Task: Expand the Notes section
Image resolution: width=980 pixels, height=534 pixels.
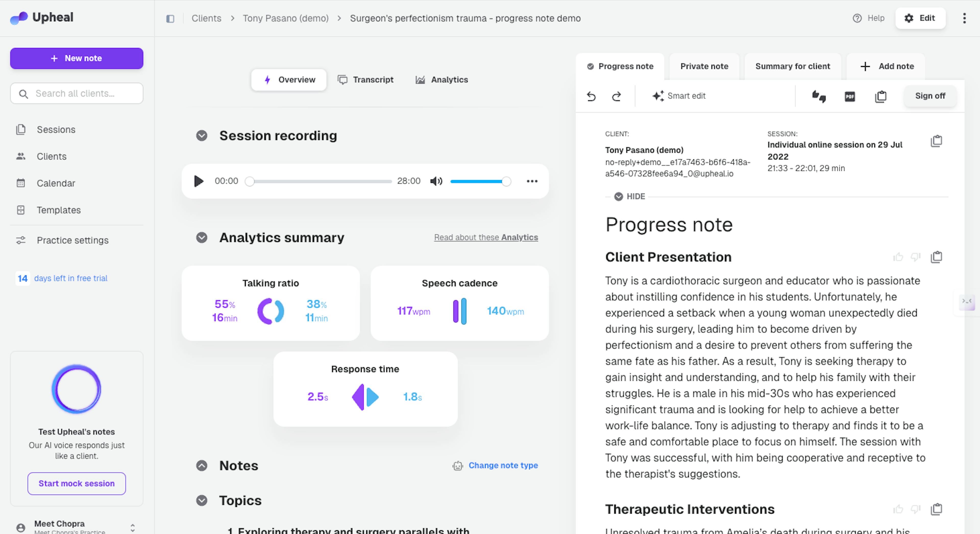Action: click(x=202, y=466)
